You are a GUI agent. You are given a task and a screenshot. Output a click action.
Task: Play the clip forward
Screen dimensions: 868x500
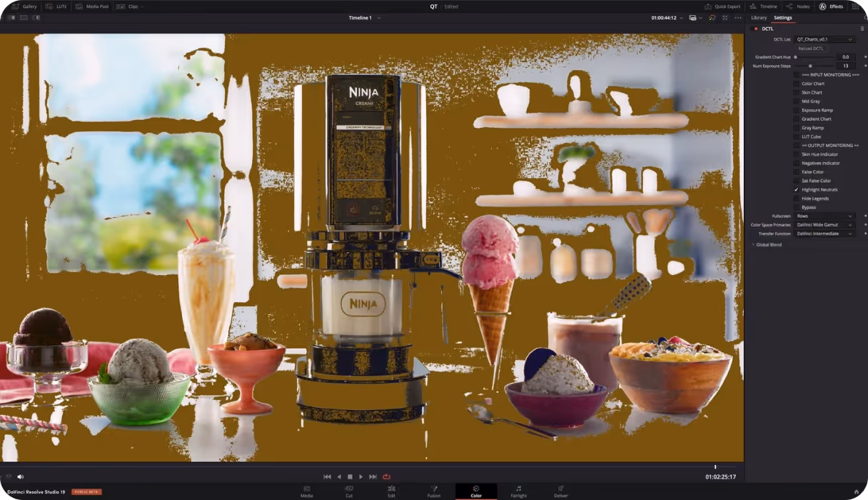[x=360, y=476]
